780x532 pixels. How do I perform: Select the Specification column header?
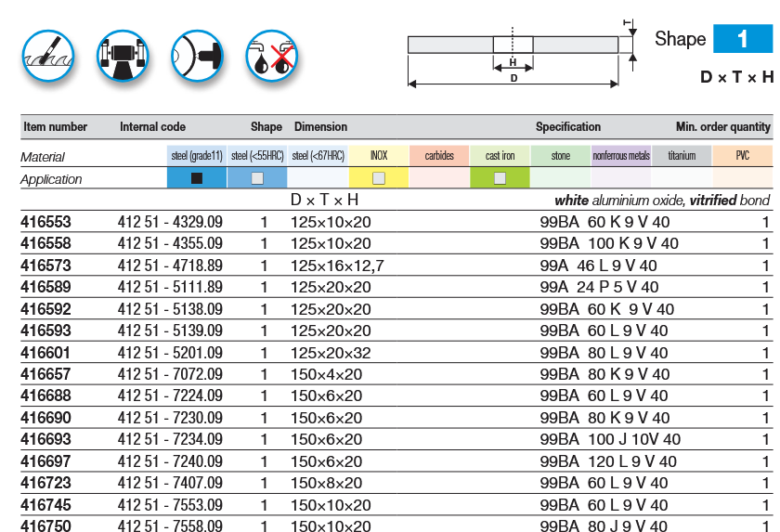[567, 127]
